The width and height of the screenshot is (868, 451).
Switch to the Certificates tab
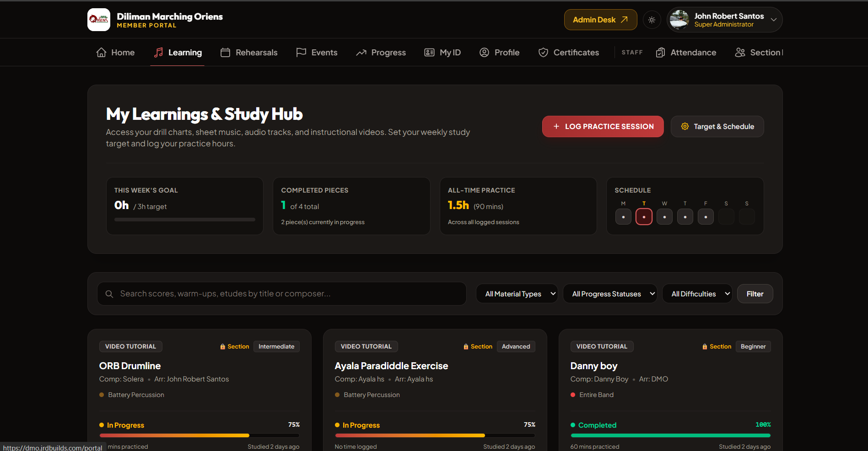coord(568,52)
